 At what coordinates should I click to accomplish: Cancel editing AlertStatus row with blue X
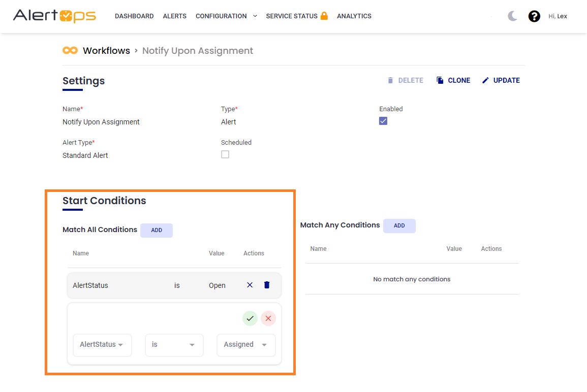pyautogui.click(x=250, y=285)
